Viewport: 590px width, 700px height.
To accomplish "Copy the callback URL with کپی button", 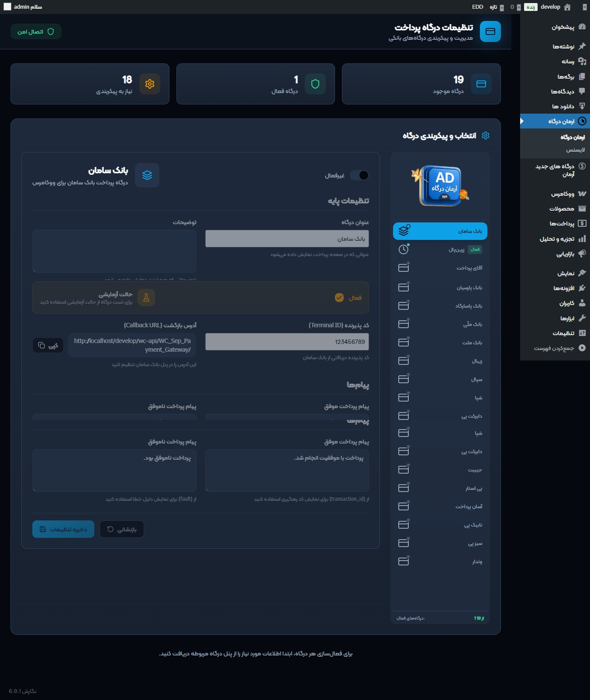I will pos(48,345).
